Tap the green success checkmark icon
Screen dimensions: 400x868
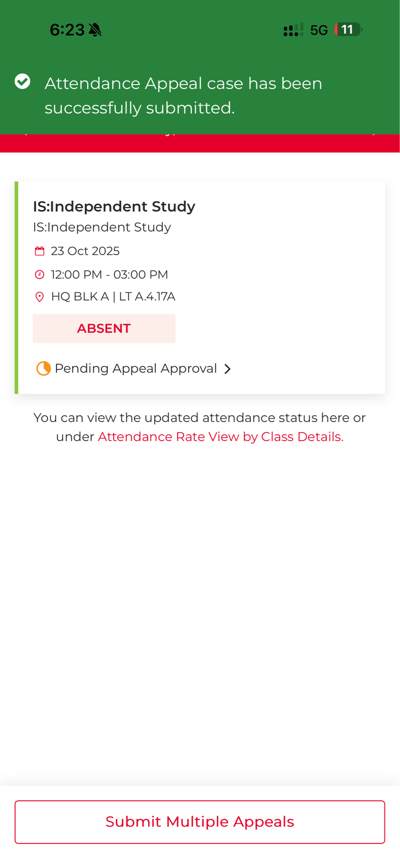23,82
